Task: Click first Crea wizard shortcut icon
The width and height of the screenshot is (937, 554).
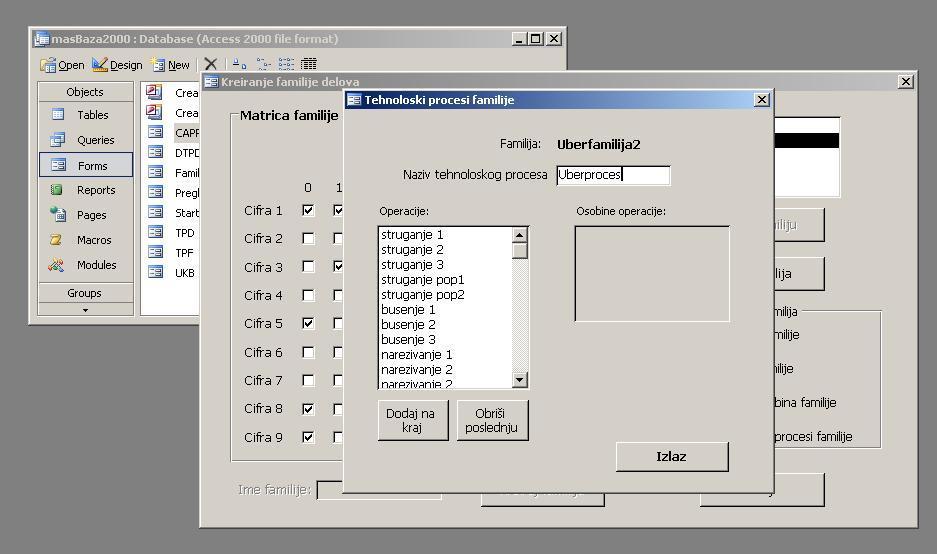Action: (x=154, y=91)
